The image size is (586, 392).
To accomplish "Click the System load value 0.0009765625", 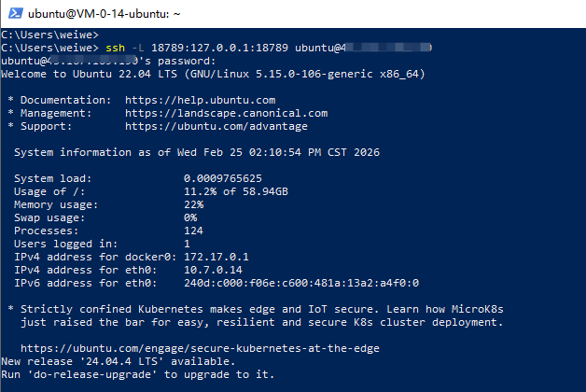I will [222, 178].
